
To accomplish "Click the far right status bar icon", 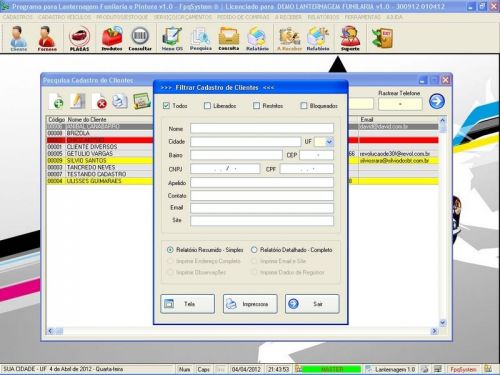I will coord(488,369).
